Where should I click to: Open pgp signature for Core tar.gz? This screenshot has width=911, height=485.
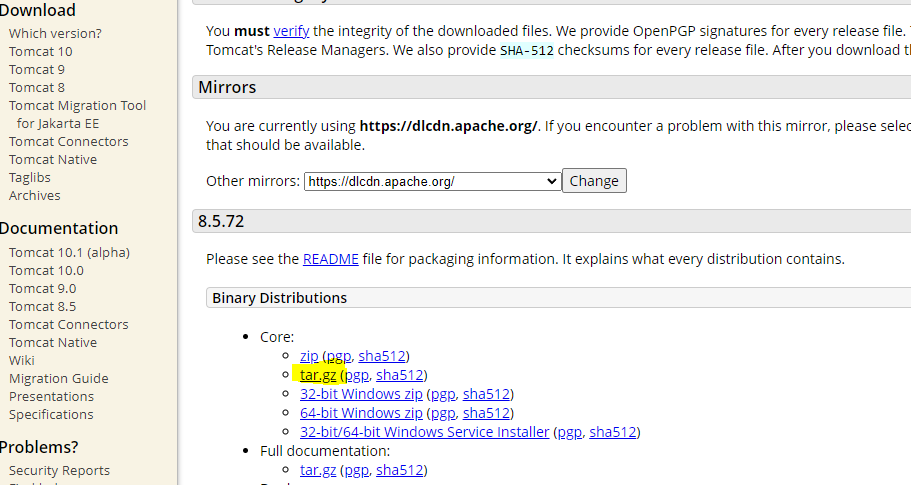pos(357,375)
